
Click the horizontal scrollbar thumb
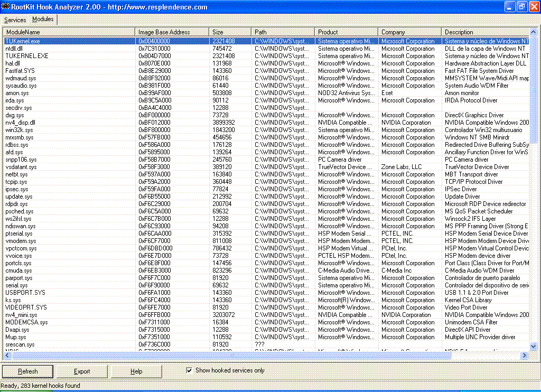[x=231, y=355]
